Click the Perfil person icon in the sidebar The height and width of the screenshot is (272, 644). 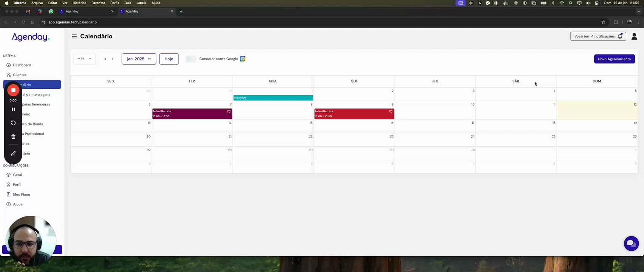coord(9,185)
